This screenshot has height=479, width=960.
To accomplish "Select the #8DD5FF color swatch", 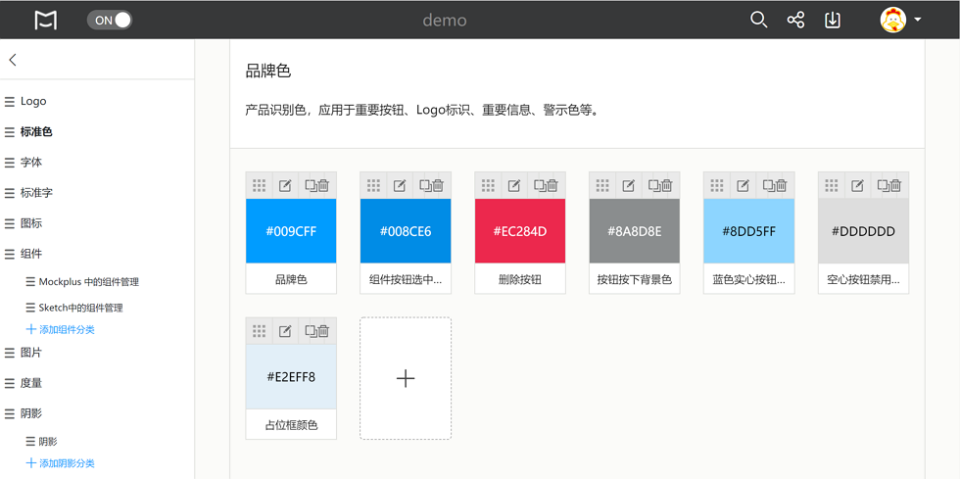I will [749, 231].
